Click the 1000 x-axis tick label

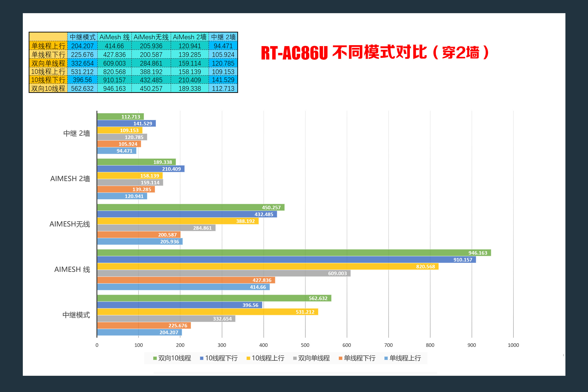coord(513,345)
